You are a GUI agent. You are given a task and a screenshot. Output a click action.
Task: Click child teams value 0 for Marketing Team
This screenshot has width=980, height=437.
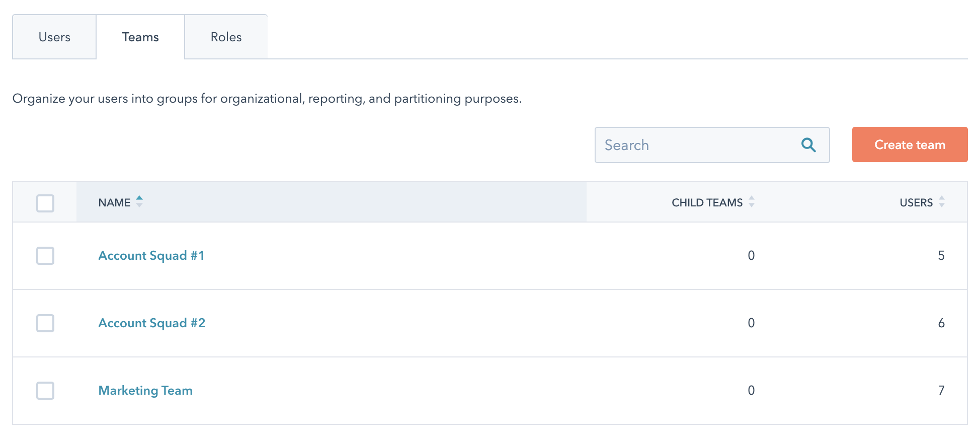[x=751, y=391]
